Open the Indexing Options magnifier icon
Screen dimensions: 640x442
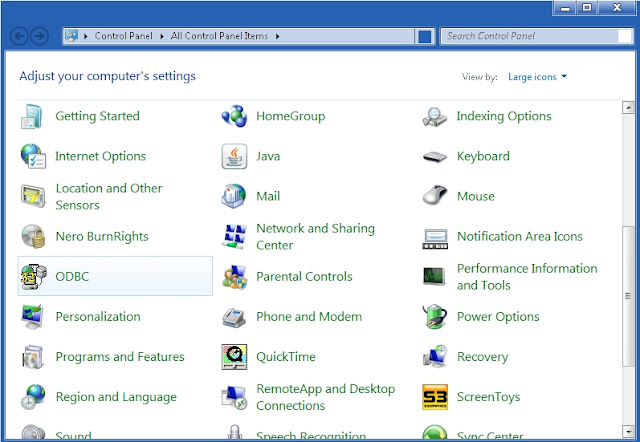(x=435, y=117)
